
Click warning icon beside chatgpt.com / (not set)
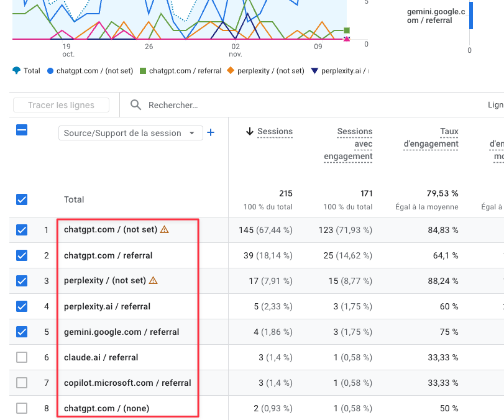(164, 229)
